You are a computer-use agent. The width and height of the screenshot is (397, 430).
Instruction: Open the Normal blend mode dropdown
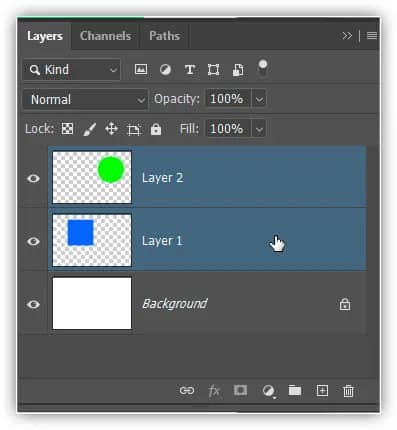[85, 99]
